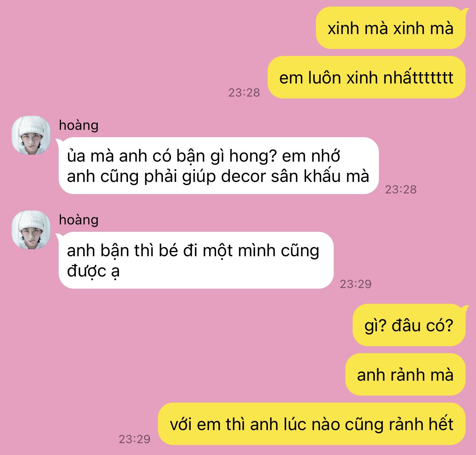Tap the 23:29 timestamp beside 'với em thì anh' bubble
The width and height of the screenshot is (476, 455).
click(x=135, y=439)
